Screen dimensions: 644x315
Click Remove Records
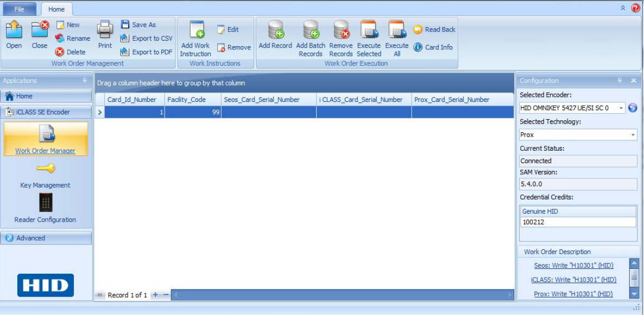click(x=341, y=39)
